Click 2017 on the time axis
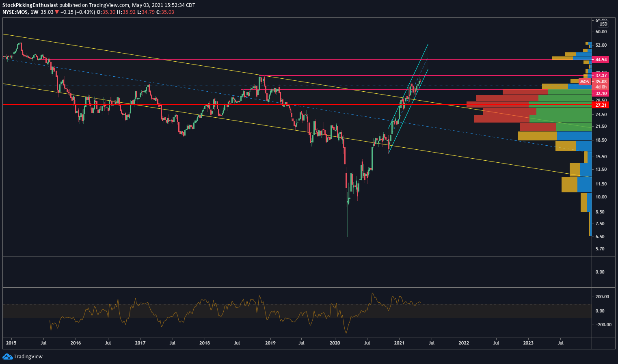 (x=140, y=343)
